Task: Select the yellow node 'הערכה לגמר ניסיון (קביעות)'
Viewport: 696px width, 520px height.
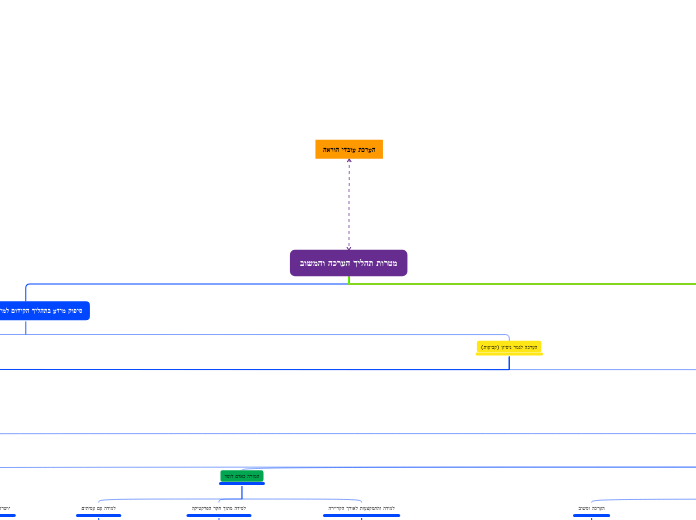Action: point(509,347)
